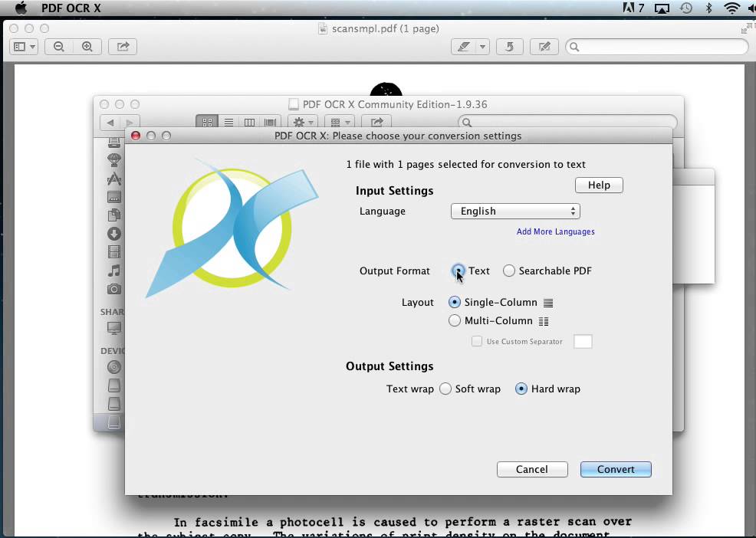Zoom out in the Preview toolbar

click(x=59, y=47)
